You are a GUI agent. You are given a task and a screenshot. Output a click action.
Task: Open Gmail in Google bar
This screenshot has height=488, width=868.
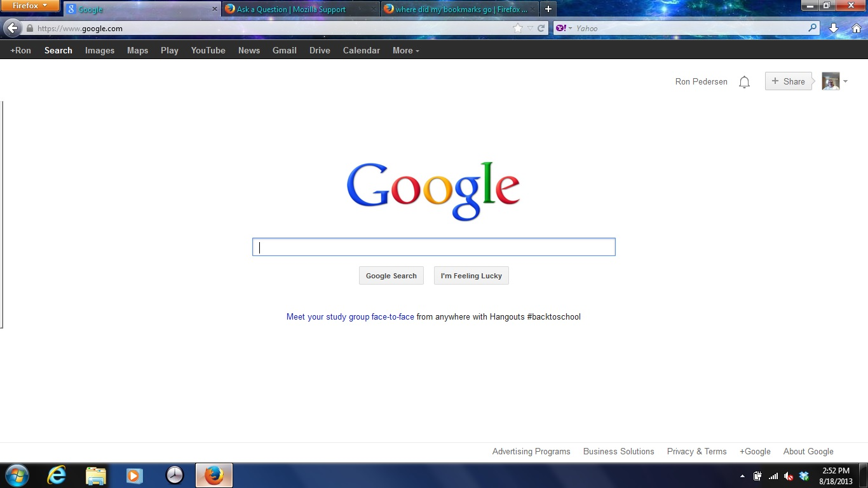pos(285,50)
